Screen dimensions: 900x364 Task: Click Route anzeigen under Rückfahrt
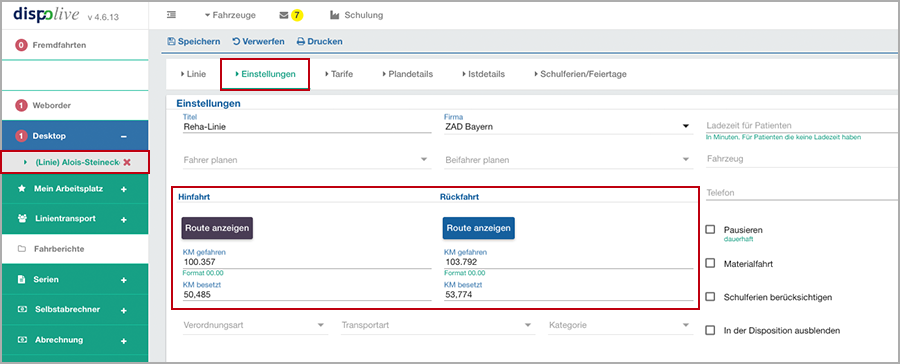(x=479, y=228)
